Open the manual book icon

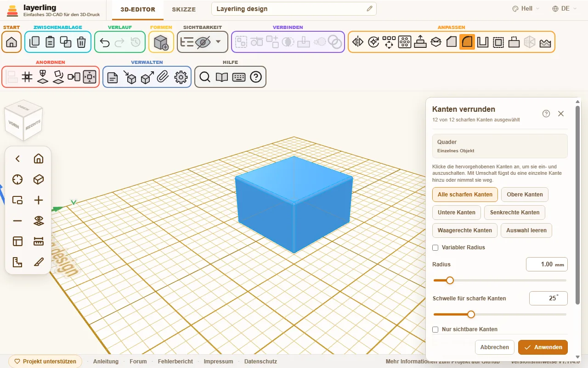tap(222, 77)
